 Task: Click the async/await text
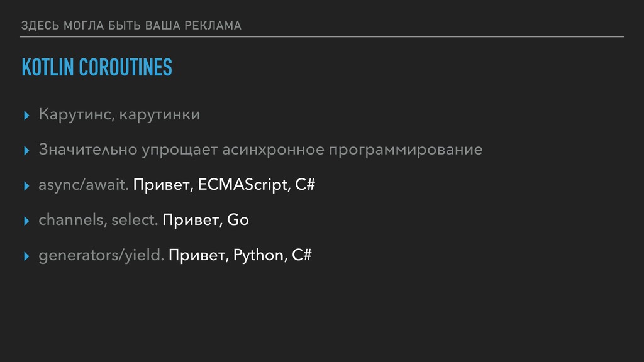click(x=84, y=185)
